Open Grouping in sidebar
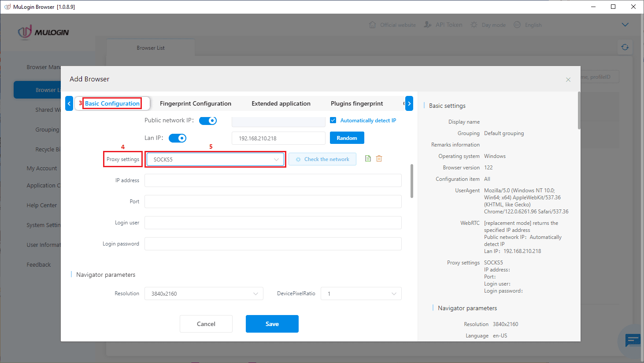Image resolution: width=644 pixels, height=363 pixels. 47,129
